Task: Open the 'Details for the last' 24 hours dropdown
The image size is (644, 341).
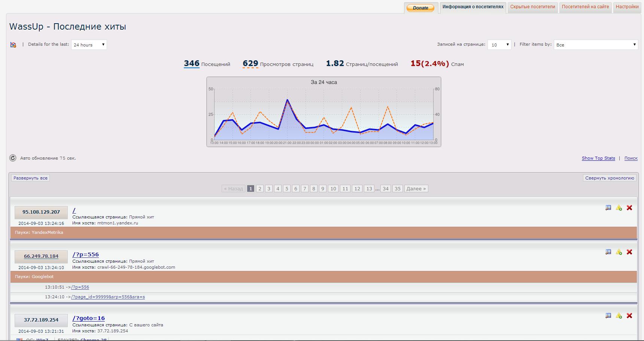Action: click(89, 45)
